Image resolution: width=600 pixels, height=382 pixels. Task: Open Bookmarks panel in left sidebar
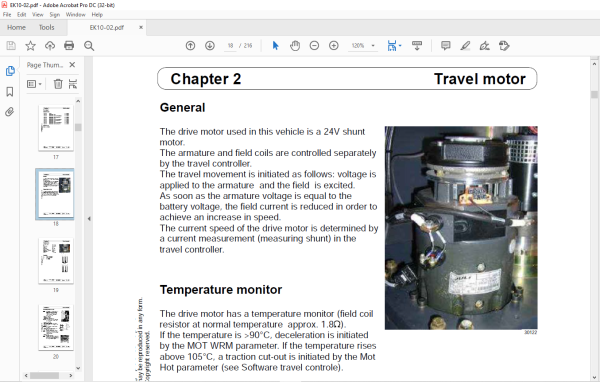[x=10, y=91]
